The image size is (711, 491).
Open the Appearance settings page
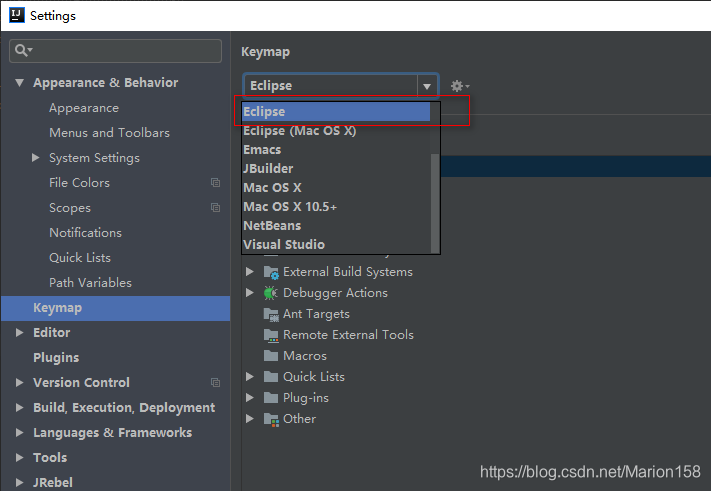(84, 108)
